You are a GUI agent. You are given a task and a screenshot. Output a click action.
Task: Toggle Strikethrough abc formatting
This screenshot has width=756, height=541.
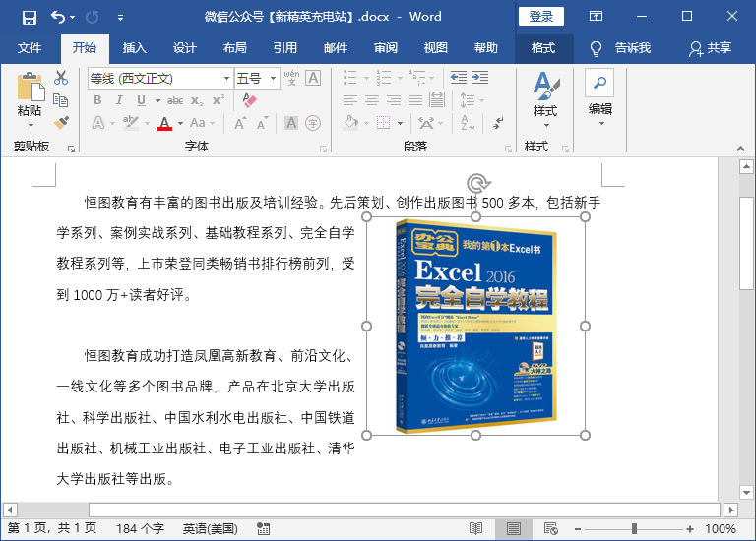(x=175, y=100)
